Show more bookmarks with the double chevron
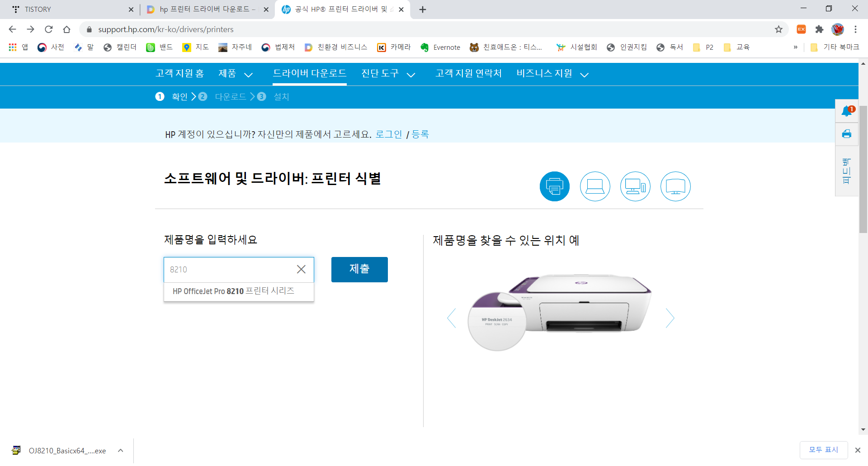Image resolution: width=868 pixels, height=466 pixels. (796, 47)
